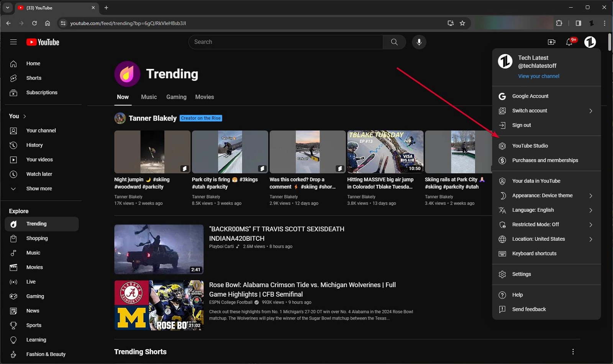Open Keyboard shortcuts
The width and height of the screenshot is (613, 364).
click(x=546, y=254)
